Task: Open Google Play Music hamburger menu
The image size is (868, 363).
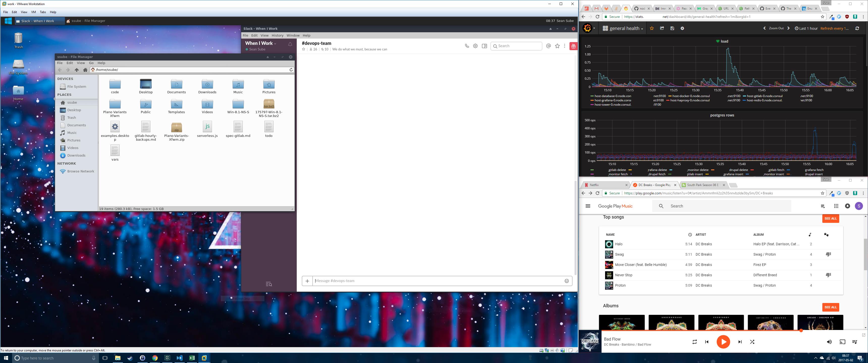Action: coord(588,206)
